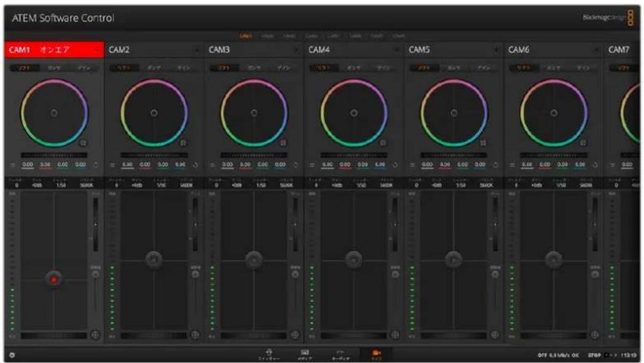
Task: Jump to Cam1 in top camera selector
Action: pyautogui.click(x=246, y=36)
